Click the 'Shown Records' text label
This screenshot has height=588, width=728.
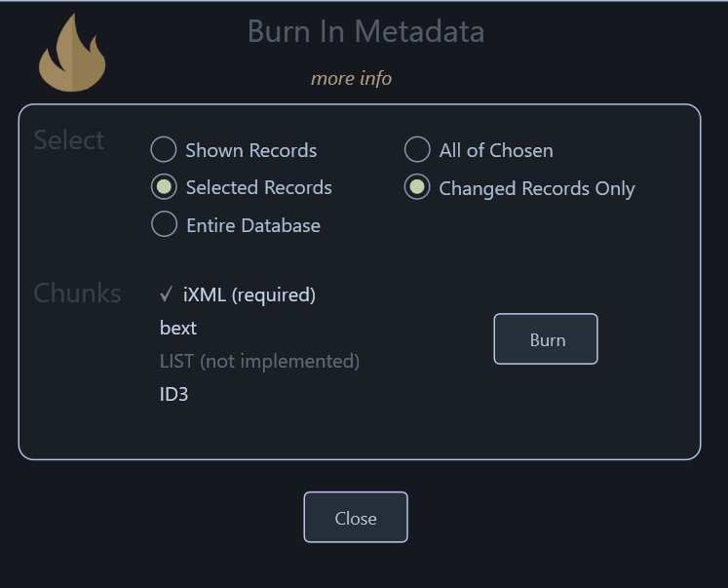coord(251,150)
